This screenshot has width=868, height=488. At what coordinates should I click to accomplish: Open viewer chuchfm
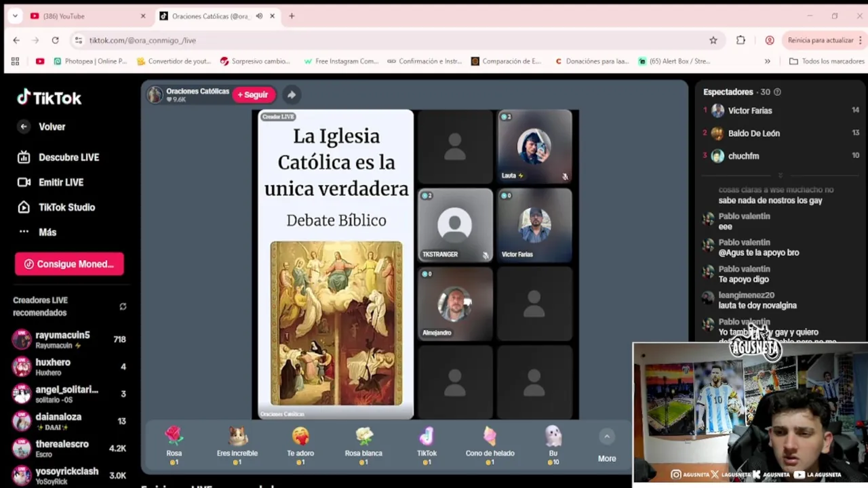(780, 156)
